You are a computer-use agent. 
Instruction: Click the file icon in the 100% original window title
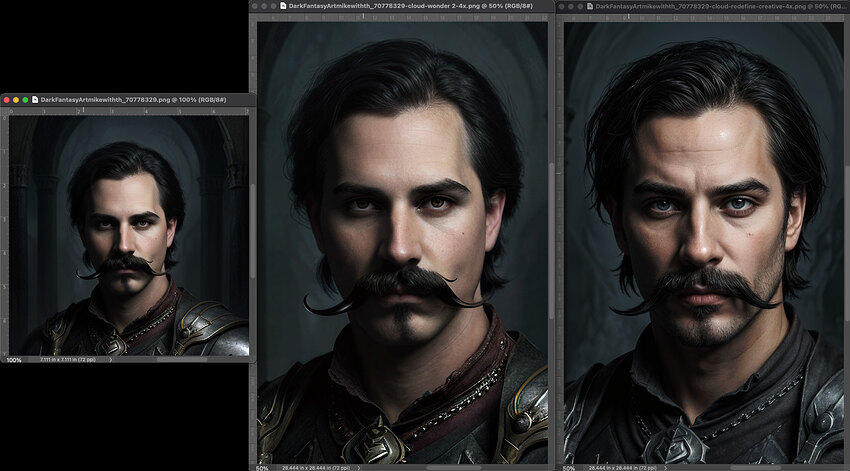[x=35, y=100]
